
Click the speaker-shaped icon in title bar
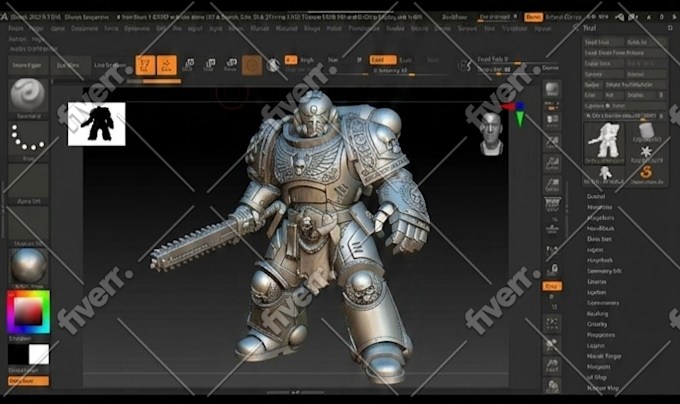[620, 17]
